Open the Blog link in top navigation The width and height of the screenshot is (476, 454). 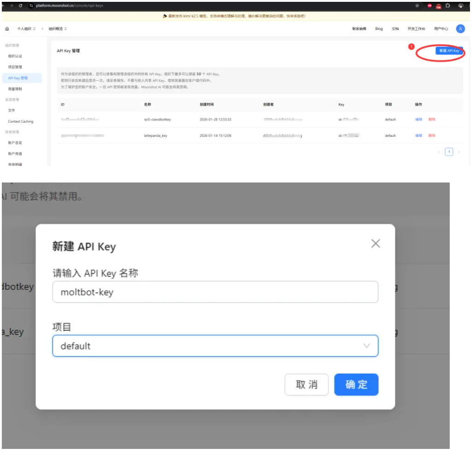[379, 29]
